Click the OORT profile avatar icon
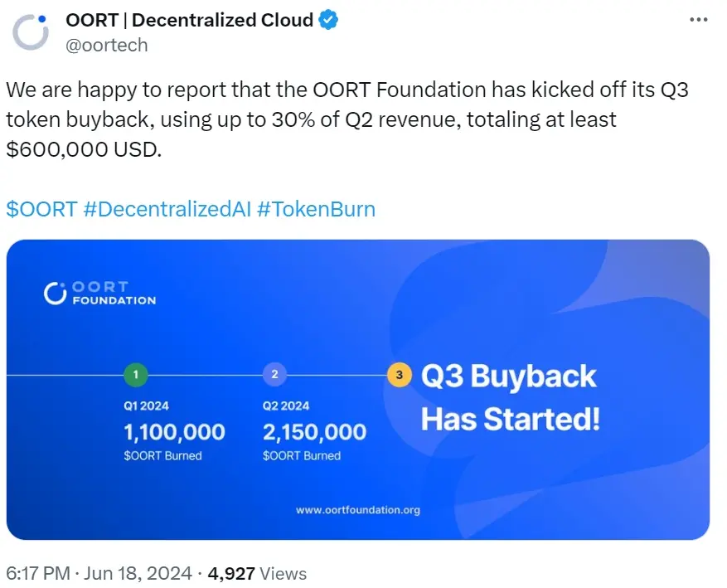 click(x=30, y=31)
